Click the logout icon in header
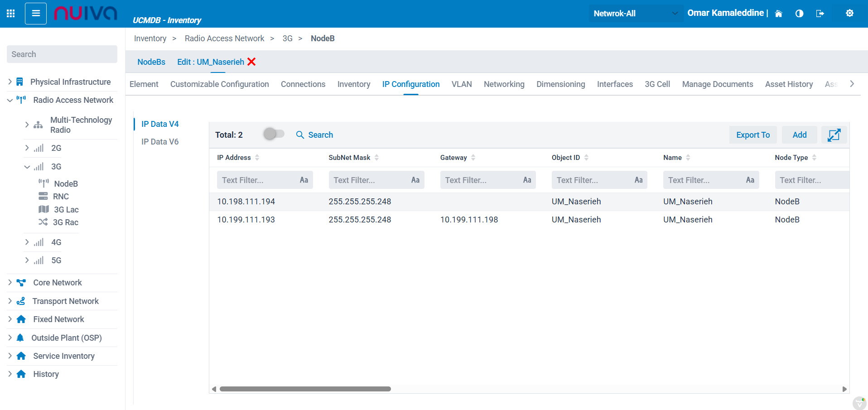This screenshot has width=868, height=410. (820, 14)
